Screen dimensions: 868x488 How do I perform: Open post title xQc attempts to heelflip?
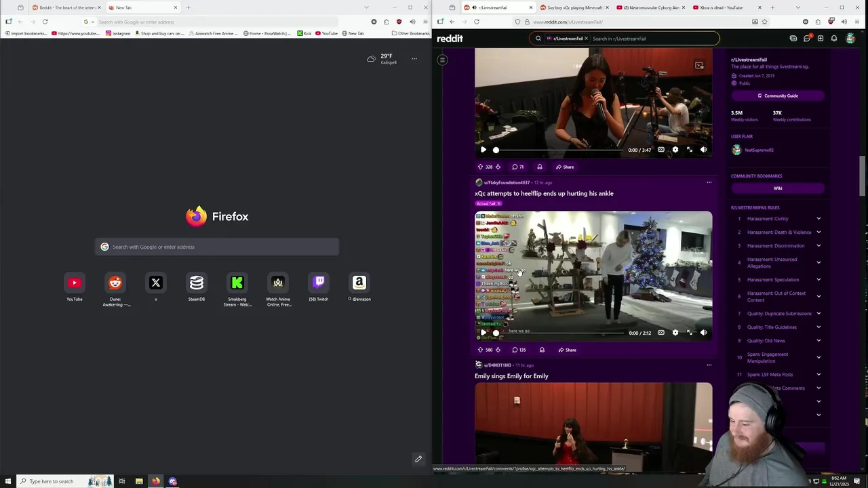(x=544, y=193)
